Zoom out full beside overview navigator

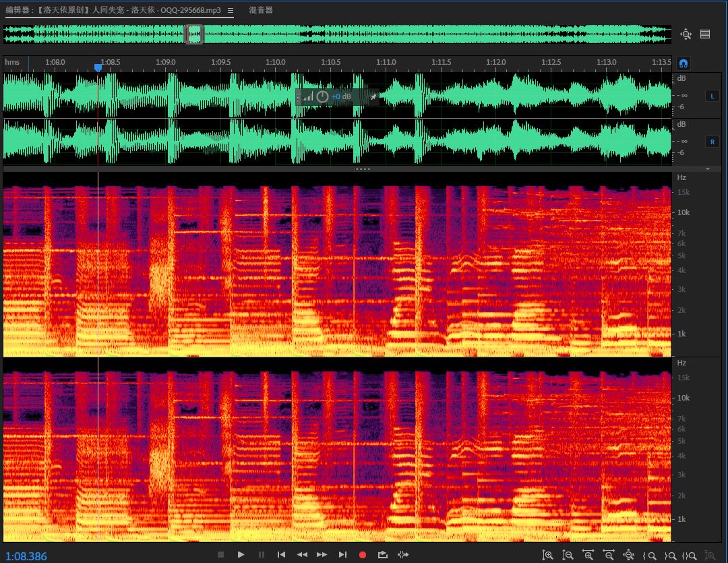click(686, 34)
